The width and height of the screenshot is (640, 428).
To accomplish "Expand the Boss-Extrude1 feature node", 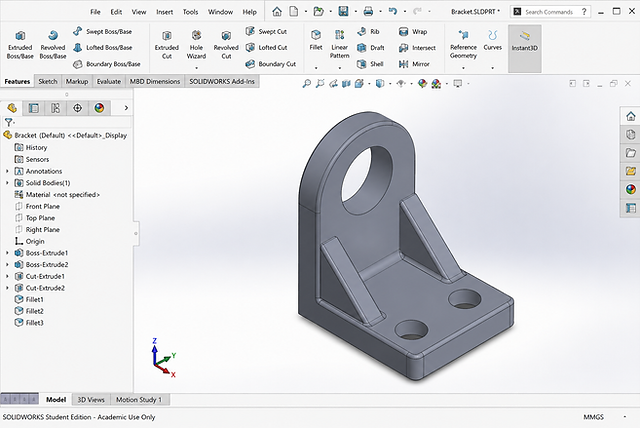I will tap(7, 253).
